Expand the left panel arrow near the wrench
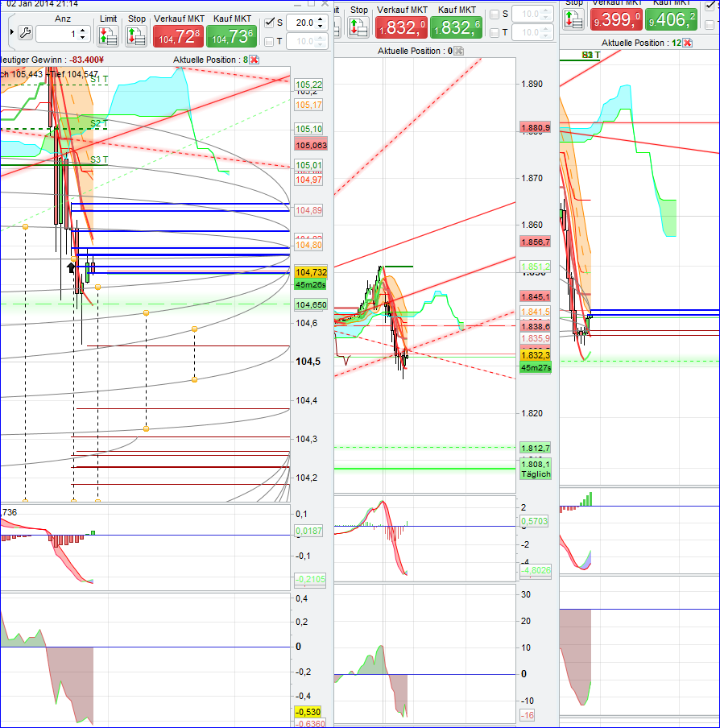This screenshot has height=728, width=720. (12, 30)
